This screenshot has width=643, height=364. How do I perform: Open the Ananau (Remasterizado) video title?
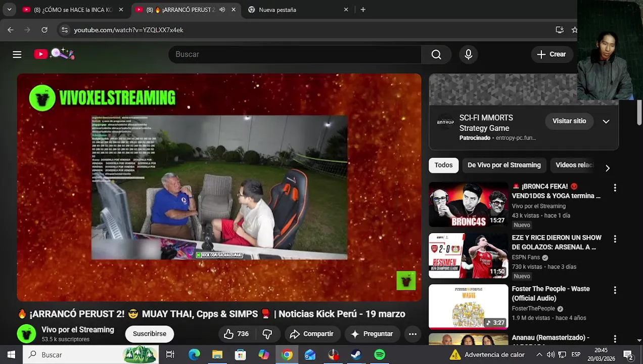click(550, 337)
